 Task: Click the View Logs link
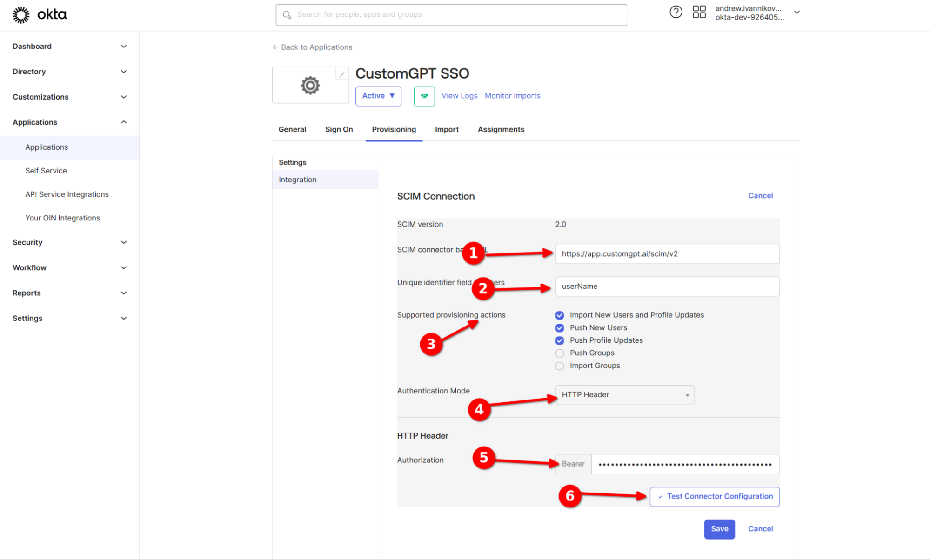(459, 96)
